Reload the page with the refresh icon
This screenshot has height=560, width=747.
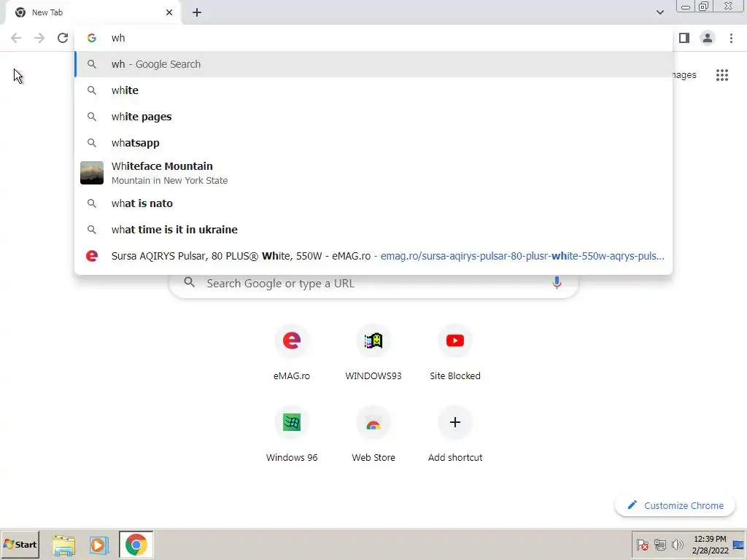pos(63,38)
